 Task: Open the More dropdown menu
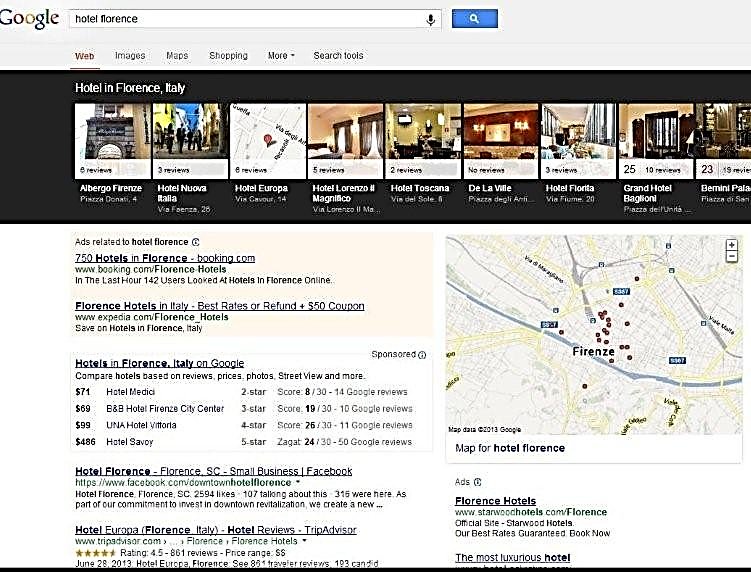point(281,56)
